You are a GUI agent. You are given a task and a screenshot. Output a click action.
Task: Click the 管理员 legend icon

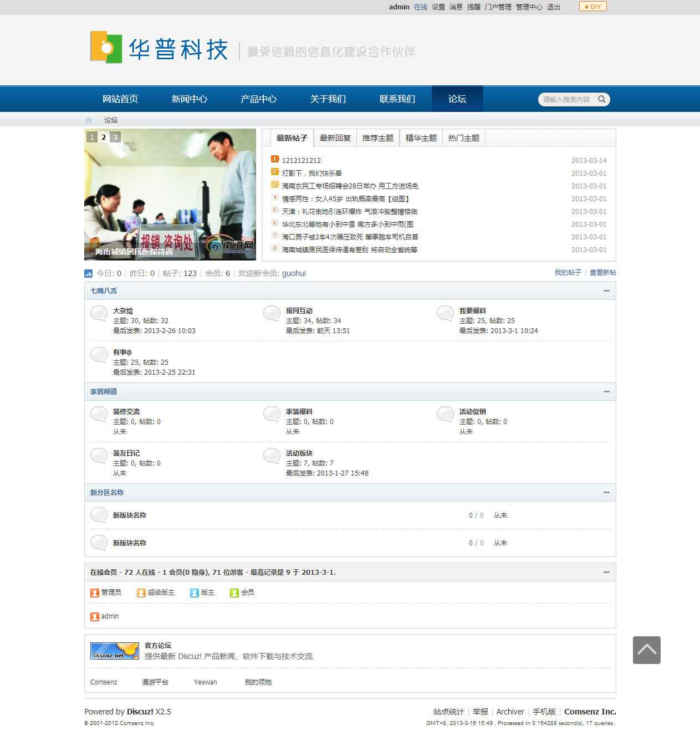click(x=95, y=593)
